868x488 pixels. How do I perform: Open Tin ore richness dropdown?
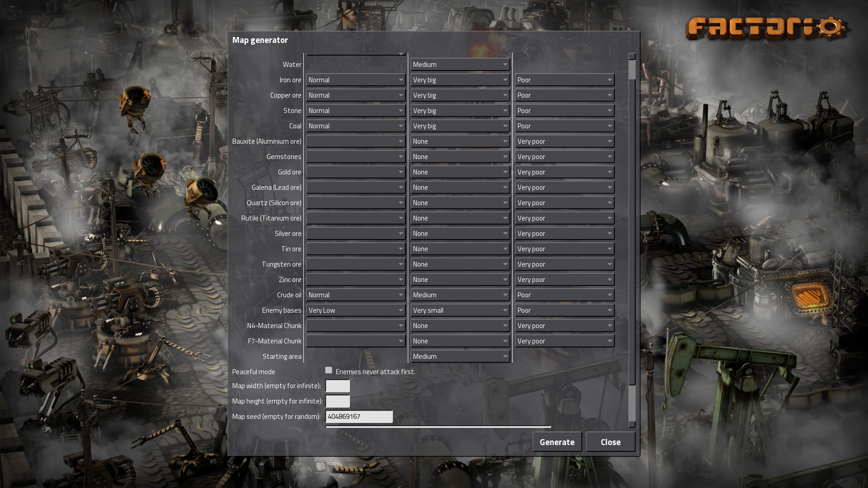click(565, 249)
